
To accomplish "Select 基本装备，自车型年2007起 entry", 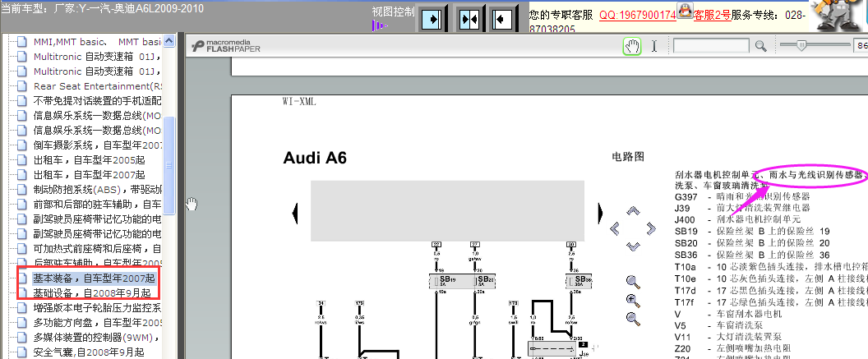I will 94,278.
